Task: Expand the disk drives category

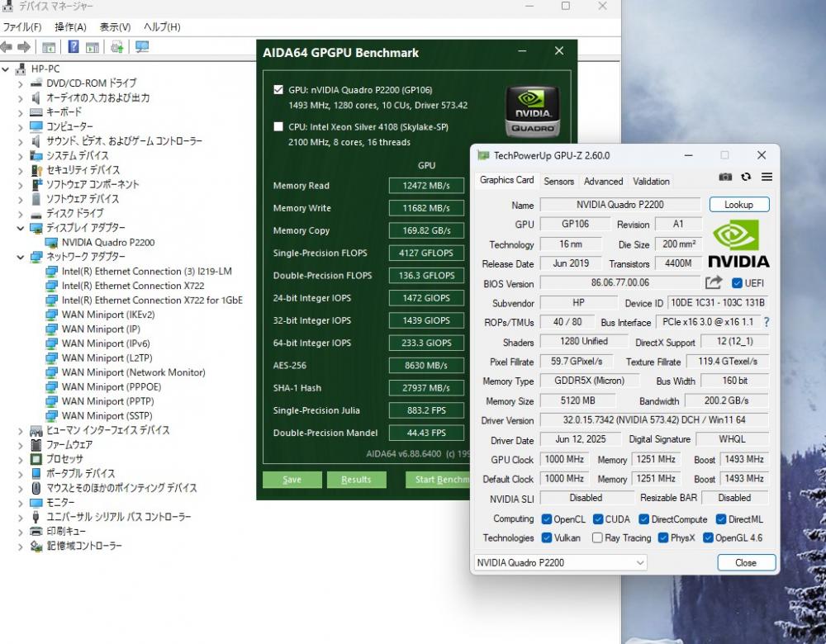Action: [x=20, y=214]
